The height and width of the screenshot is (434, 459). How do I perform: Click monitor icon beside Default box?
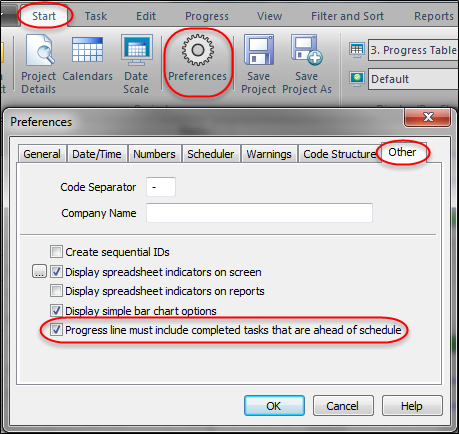point(357,79)
